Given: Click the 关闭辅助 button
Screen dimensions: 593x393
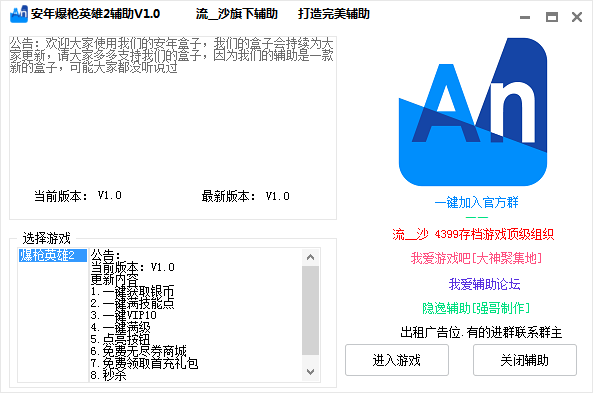Looking at the screenshot, I should point(525,360).
